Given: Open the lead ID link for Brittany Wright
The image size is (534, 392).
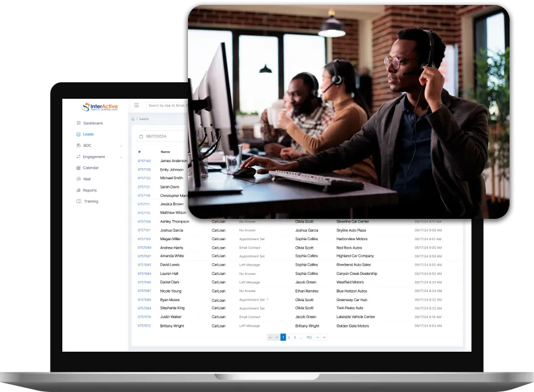Looking at the screenshot, I should 144,326.
